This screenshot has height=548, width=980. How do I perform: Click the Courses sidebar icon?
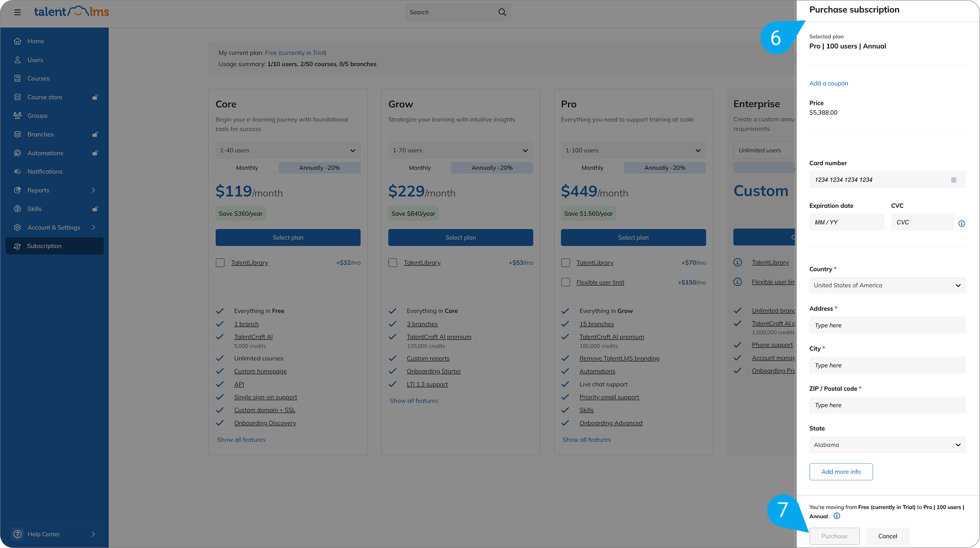(17, 78)
